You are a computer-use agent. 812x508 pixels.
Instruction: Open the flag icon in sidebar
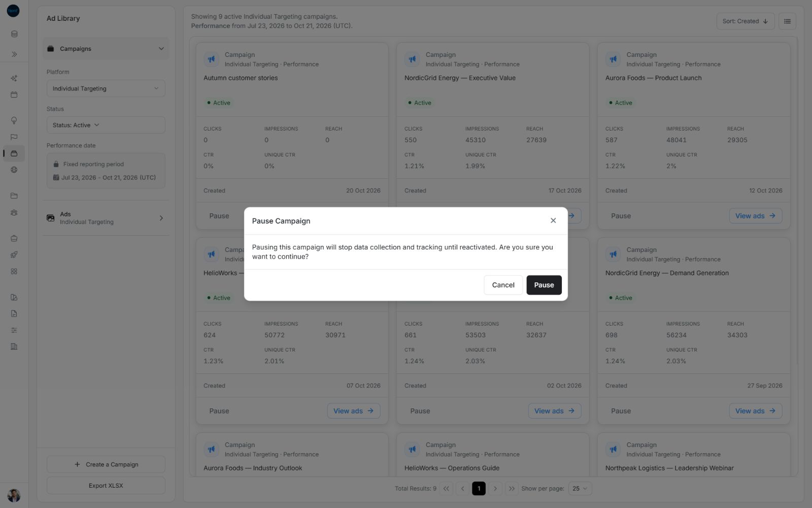click(x=14, y=137)
